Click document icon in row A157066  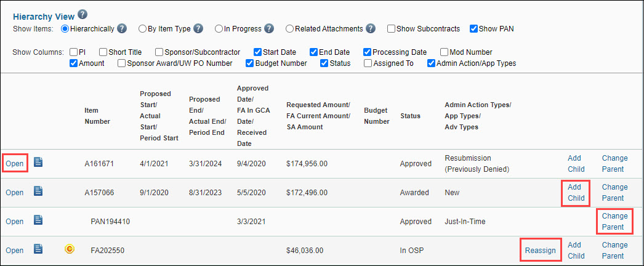pyautogui.click(x=38, y=191)
